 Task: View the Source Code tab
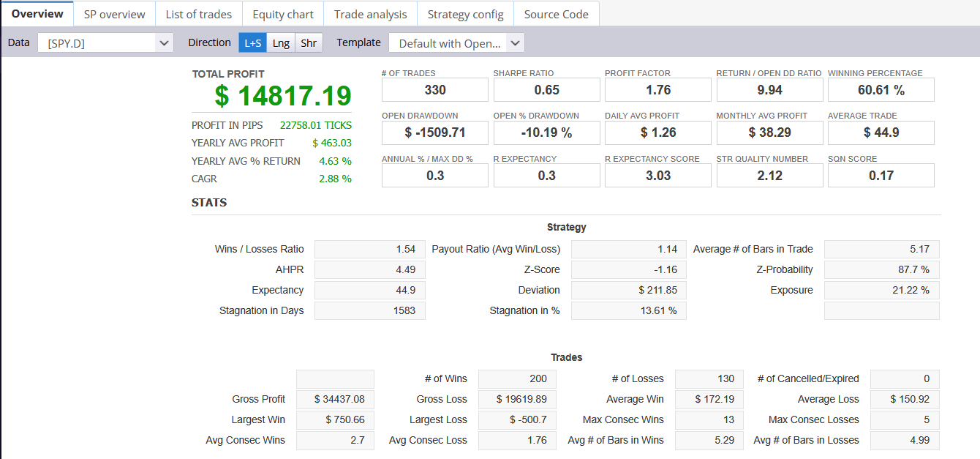(x=556, y=14)
